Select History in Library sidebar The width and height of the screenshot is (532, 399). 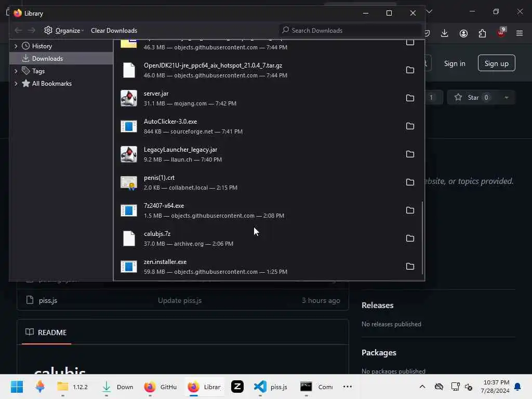pos(42,46)
